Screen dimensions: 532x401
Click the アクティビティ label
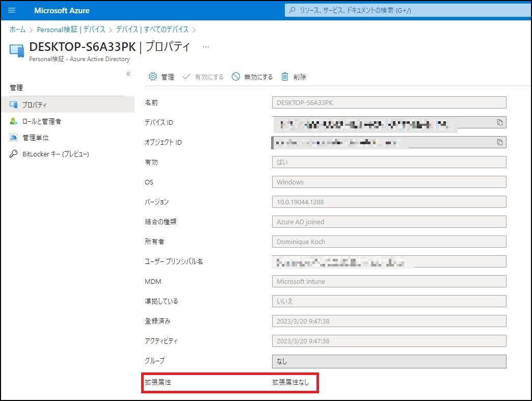click(161, 341)
